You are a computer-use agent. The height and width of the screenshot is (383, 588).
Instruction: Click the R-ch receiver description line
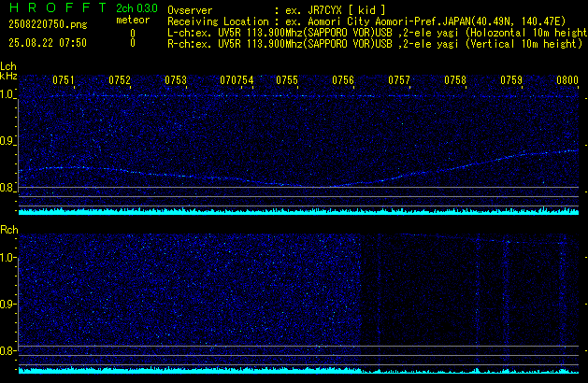(375, 44)
